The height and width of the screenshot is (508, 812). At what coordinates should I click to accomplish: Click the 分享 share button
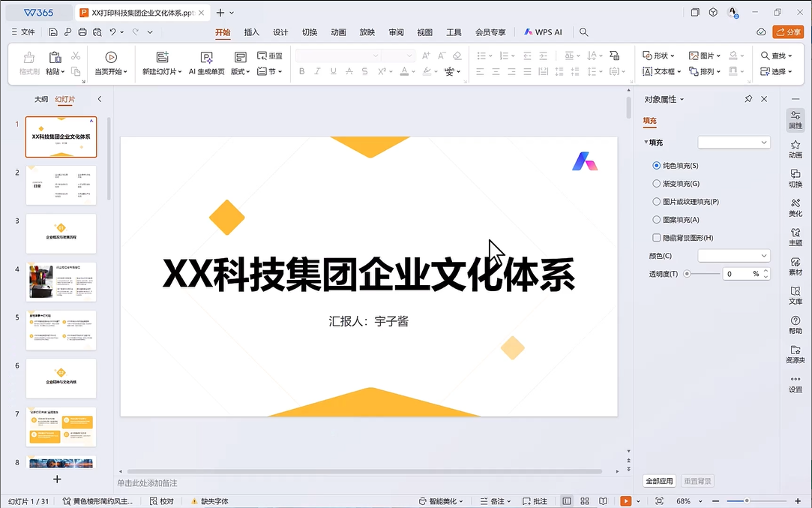tap(788, 32)
